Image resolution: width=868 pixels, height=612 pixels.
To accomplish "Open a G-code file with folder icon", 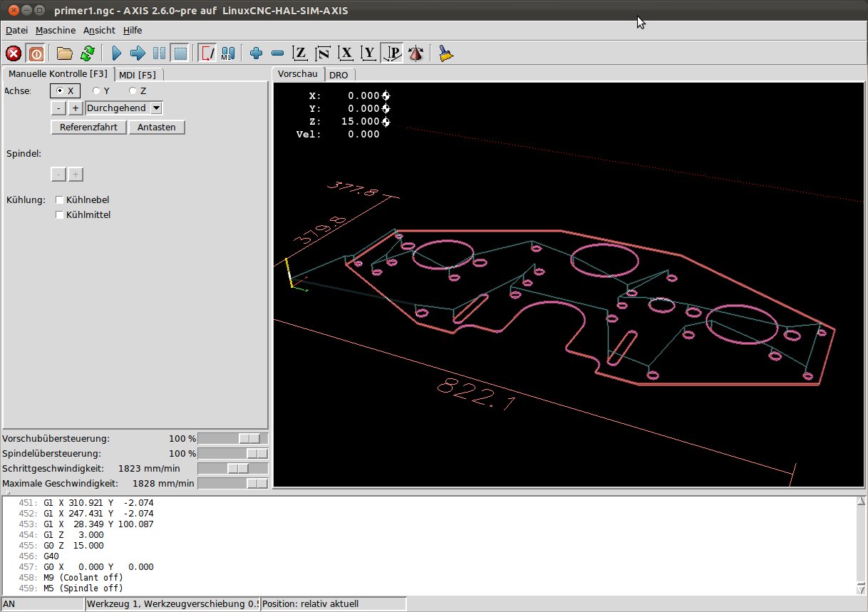I will (x=65, y=53).
